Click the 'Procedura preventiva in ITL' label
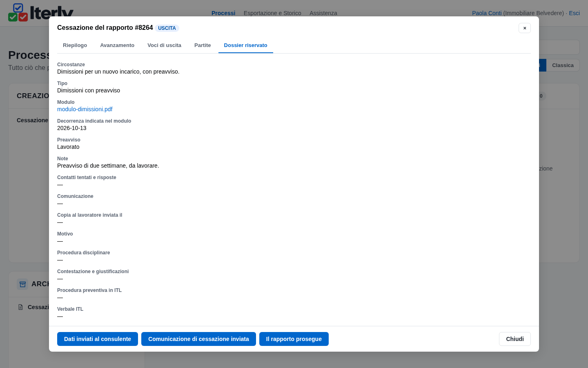This screenshot has height=368, width=588. point(89,290)
